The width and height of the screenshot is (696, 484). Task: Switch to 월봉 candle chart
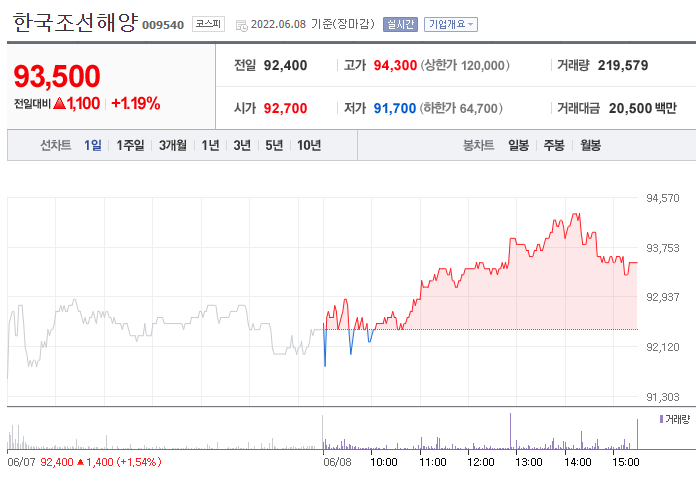click(x=590, y=145)
